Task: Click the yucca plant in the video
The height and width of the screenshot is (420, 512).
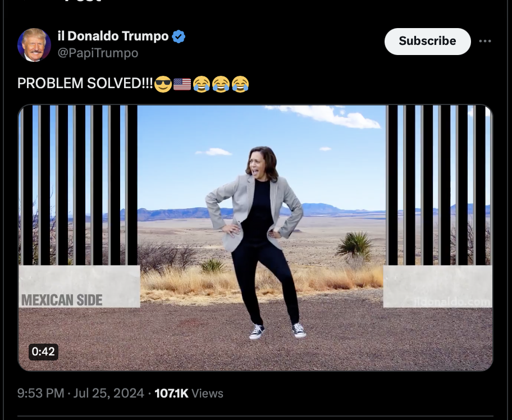Action: tap(355, 246)
